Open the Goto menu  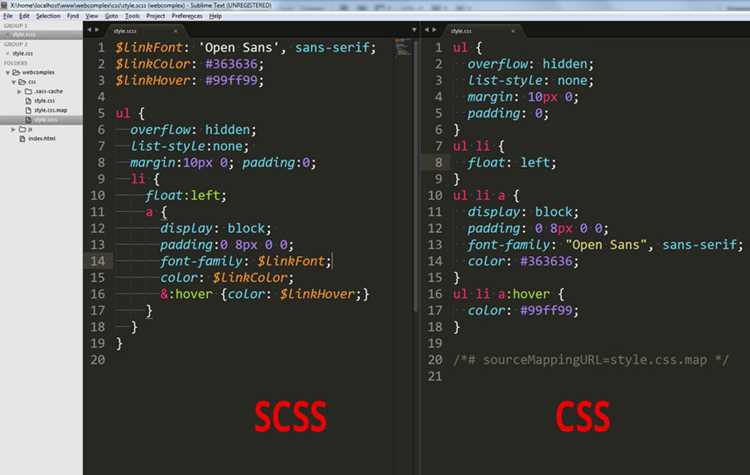(111, 16)
